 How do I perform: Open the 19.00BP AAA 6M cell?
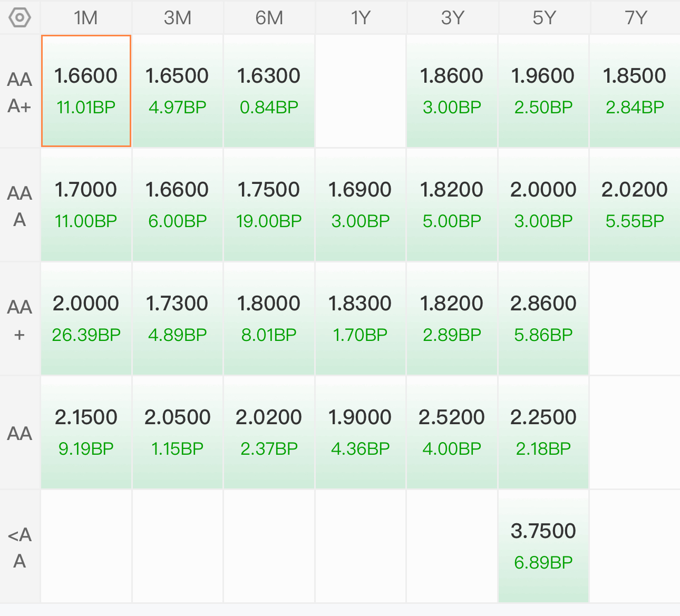[269, 205]
